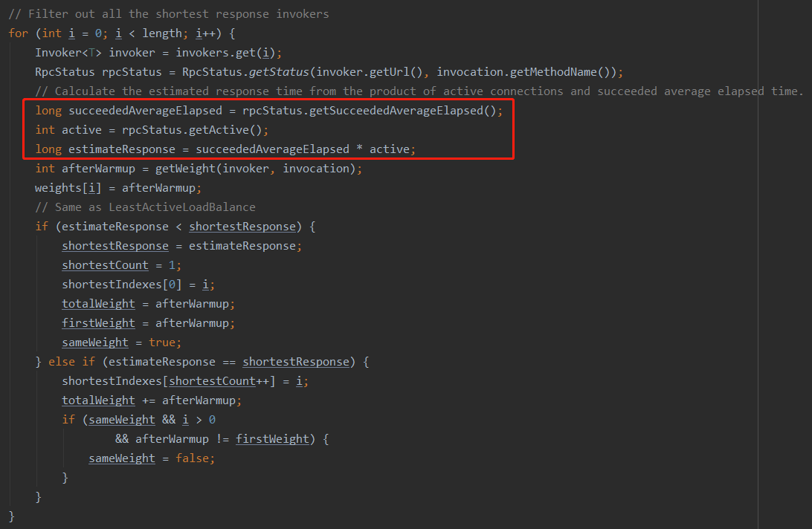Screen dimensions: 812x529
Task: Click 'shortestIndexes[shortestCount++]' expression
Action: coord(169,381)
